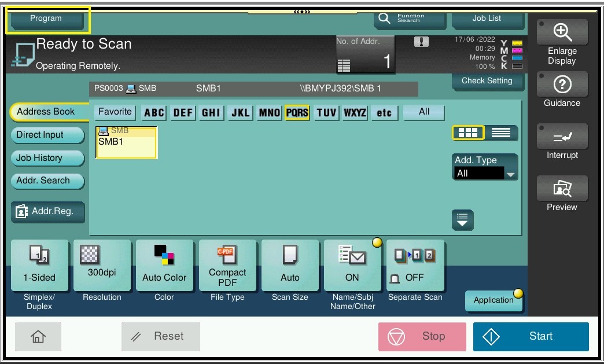Screen dimensions: 604x364
Task: Open Enlarge Display magnifier
Action: pyautogui.click(x=562, y=33)
